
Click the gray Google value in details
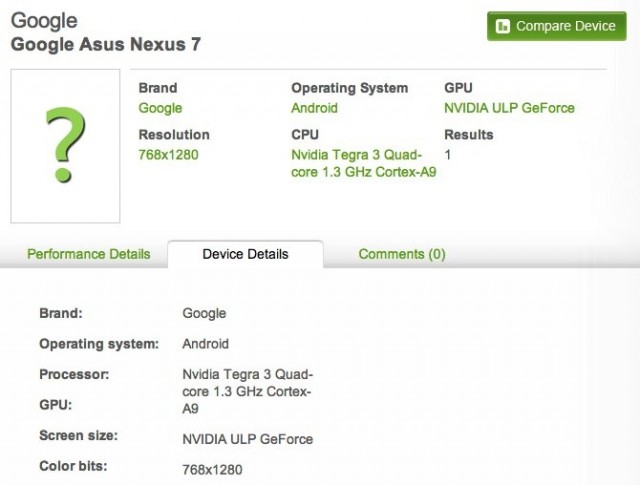204,314
